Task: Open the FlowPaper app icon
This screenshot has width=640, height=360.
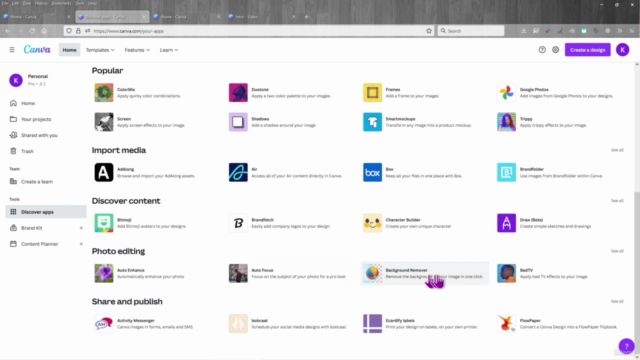Action: coord(506,324)
